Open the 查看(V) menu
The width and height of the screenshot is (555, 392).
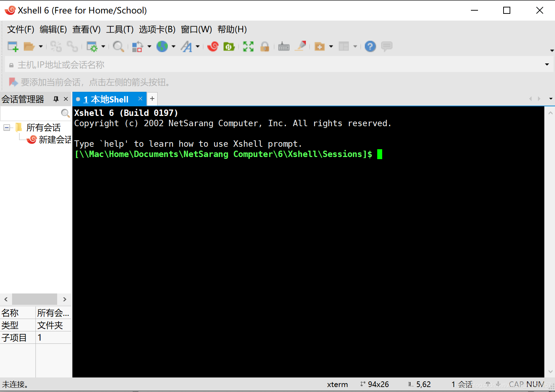click(87, 29)
